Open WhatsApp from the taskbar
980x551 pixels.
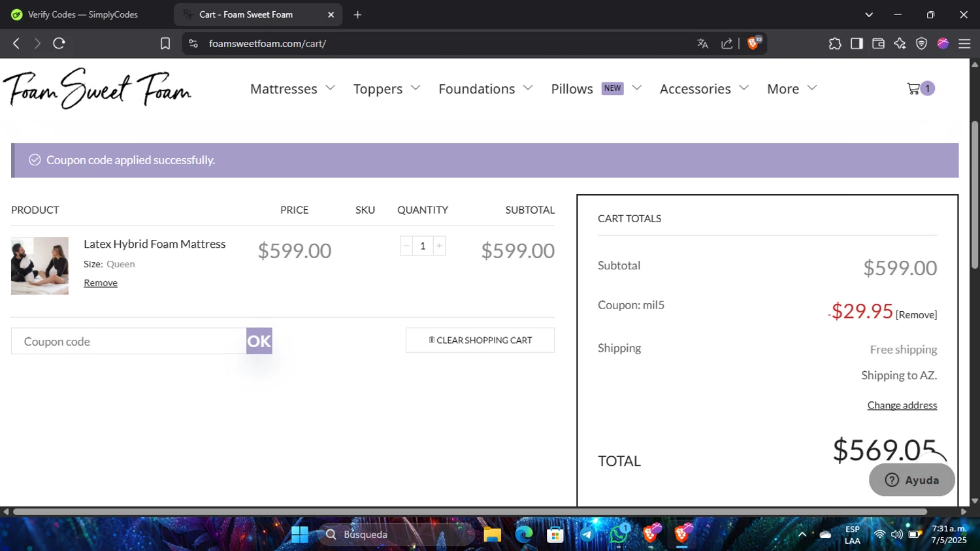(618, 535)
